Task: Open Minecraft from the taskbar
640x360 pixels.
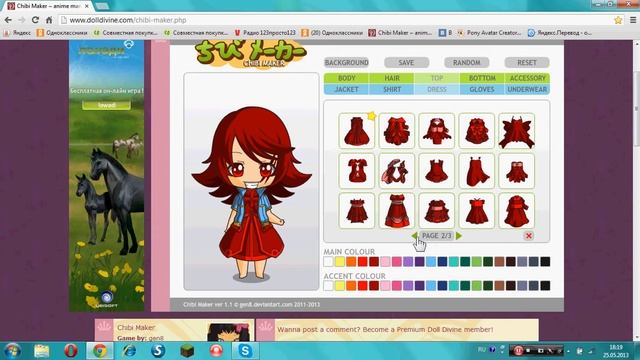Action: tap(187, 351)
